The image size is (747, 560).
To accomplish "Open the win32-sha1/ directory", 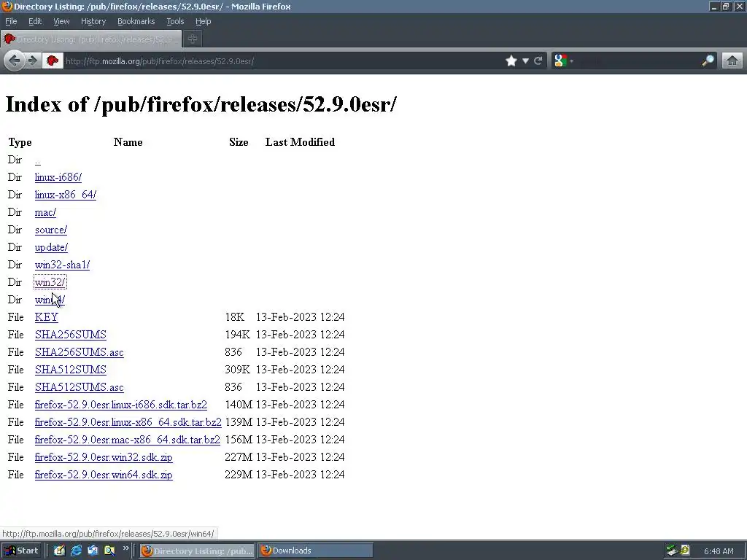I will coord(62,265).
